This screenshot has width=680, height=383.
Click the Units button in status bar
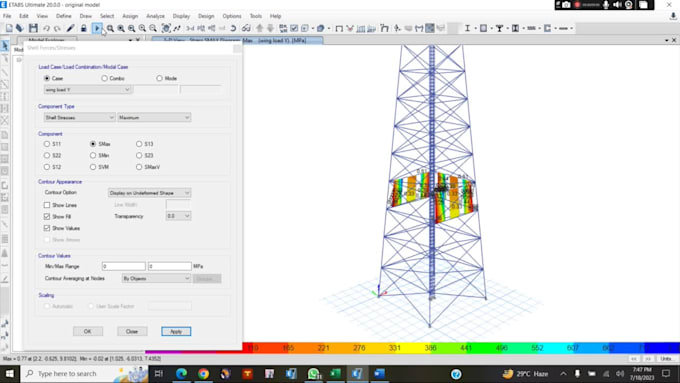[x=667, y=359]
